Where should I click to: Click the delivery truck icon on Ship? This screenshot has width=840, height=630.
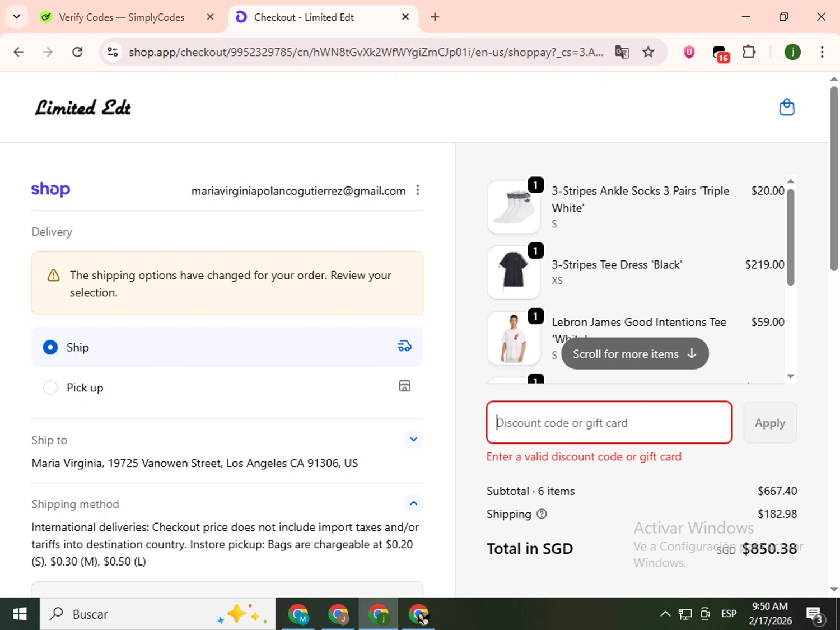[x=404, y=347]
